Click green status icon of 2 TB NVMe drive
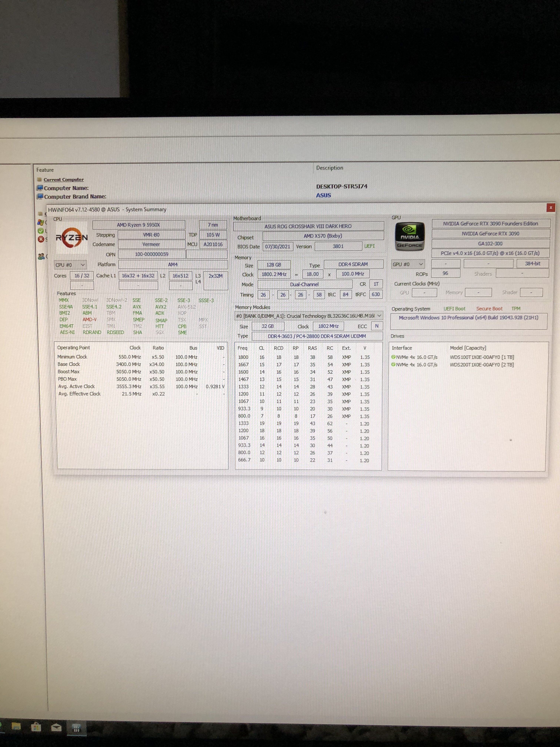Image resolution: width=560 pixels, height=747 pixels. [393, 364]
